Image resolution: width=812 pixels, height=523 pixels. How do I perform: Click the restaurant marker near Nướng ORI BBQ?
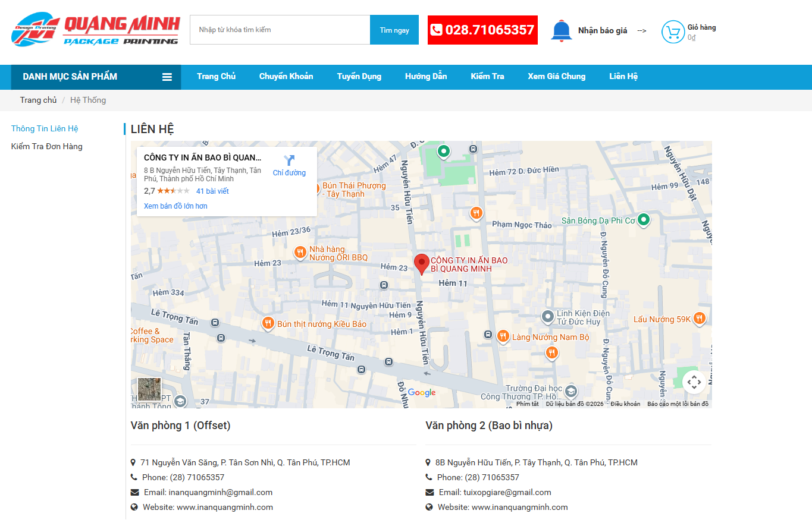(x=300, y=253)
